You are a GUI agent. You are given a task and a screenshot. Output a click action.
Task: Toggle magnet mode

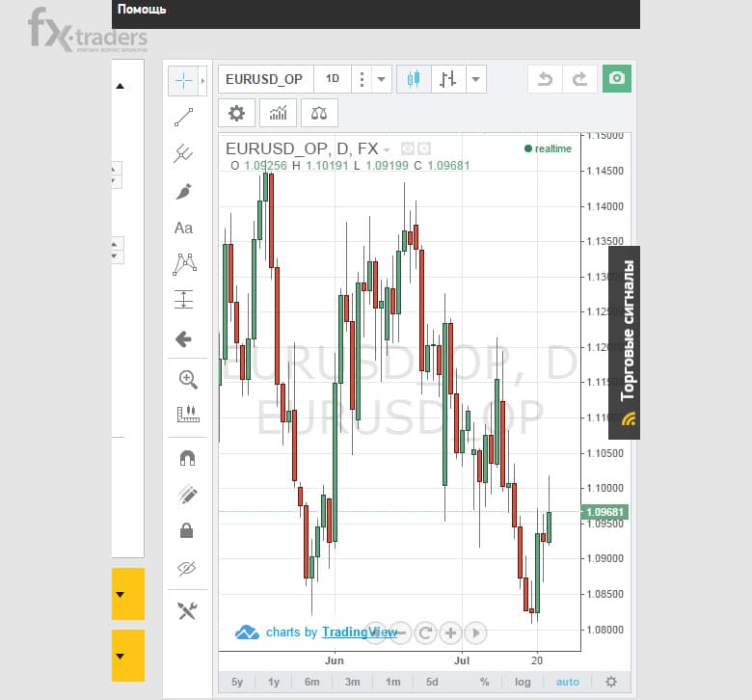(x=188, y=458)
